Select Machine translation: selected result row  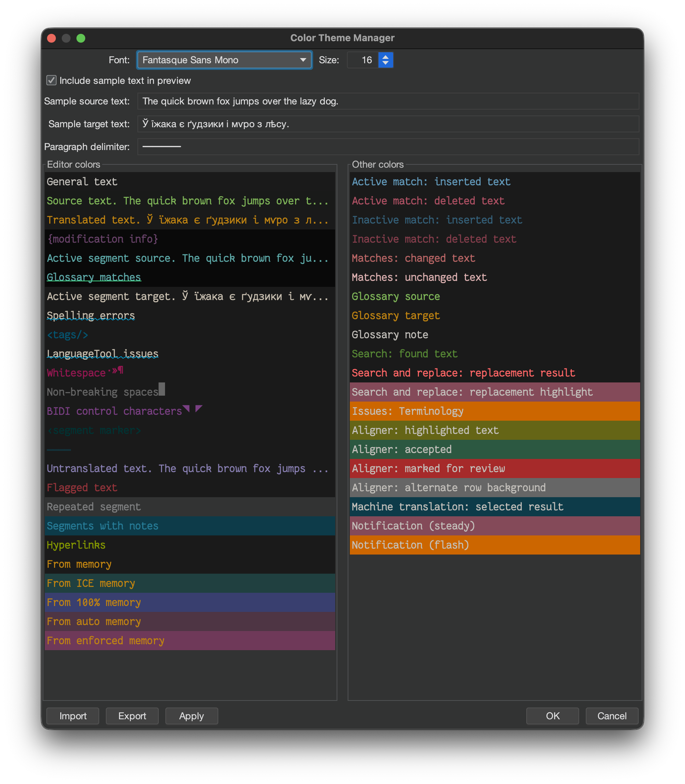pyautogui.click(x=494, y=507)
